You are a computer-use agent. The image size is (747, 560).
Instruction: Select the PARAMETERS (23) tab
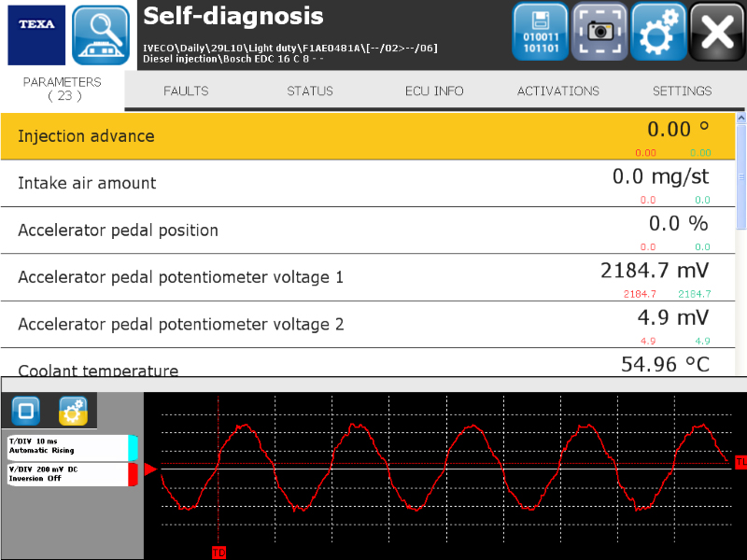pos(63,89)
